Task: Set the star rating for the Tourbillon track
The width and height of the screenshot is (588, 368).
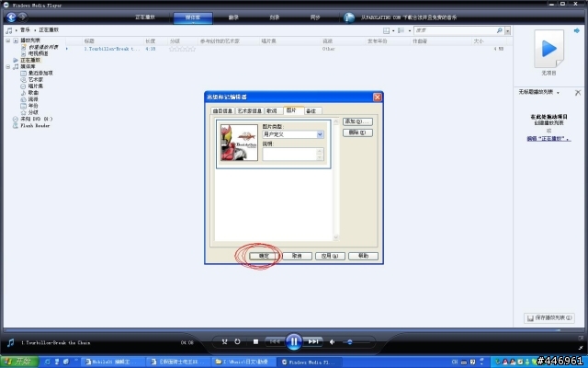Action: pyautogui.click(x=182, y=49)
